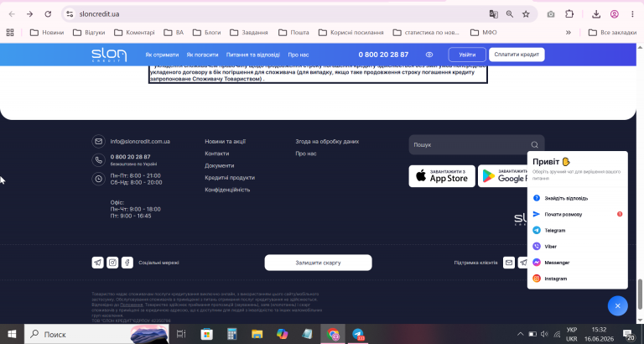Open the Telegram social network icon in footer
The width and height of the screenshot is (644, 344).
coord(98,263)
